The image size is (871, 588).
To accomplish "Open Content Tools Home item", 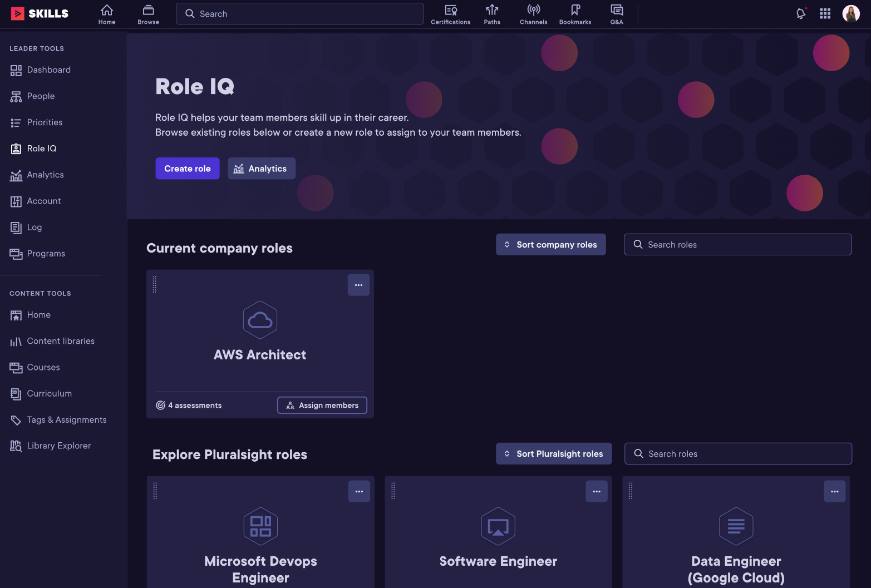I will tap(30, 315).
